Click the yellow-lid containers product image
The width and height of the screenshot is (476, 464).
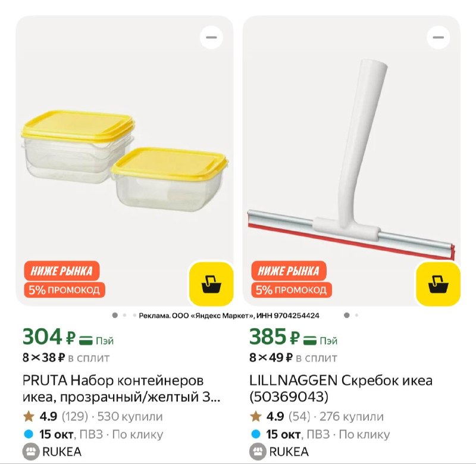pos(124,161)
